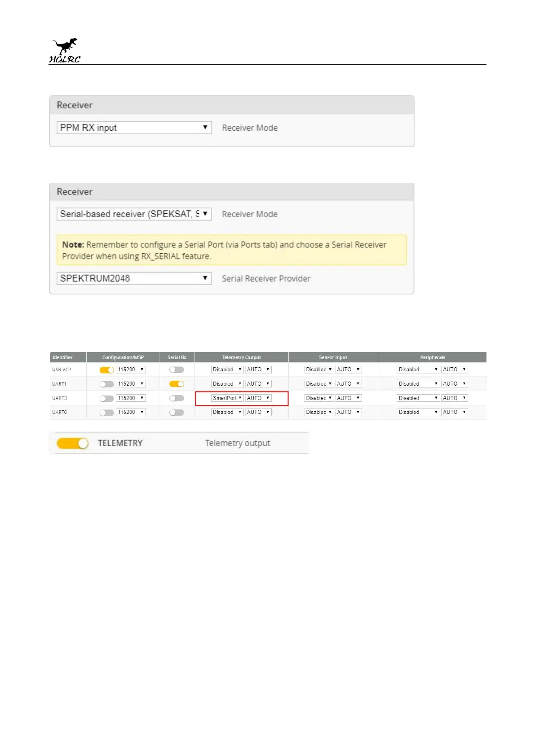Open UART3 telemetry AUTO baud dropdown
Viewport: 535px width, 756px height.
(x=258, y=398)
